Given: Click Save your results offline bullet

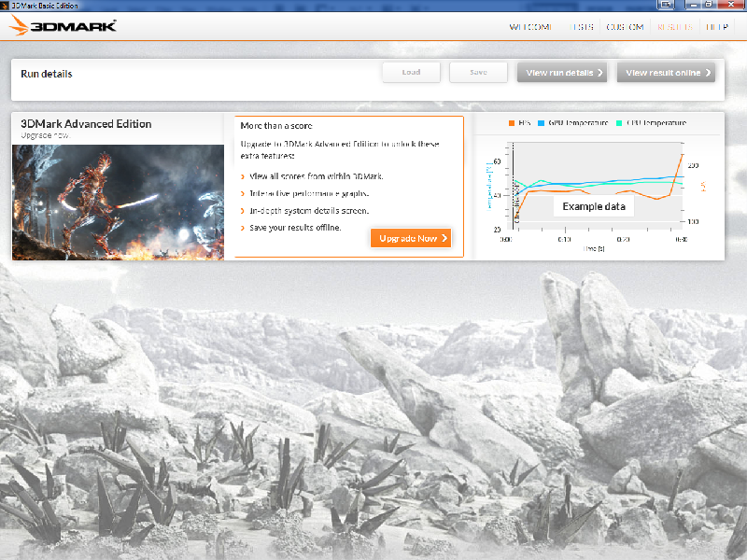Looking at the screenshot, I should [x=295, y=228].
